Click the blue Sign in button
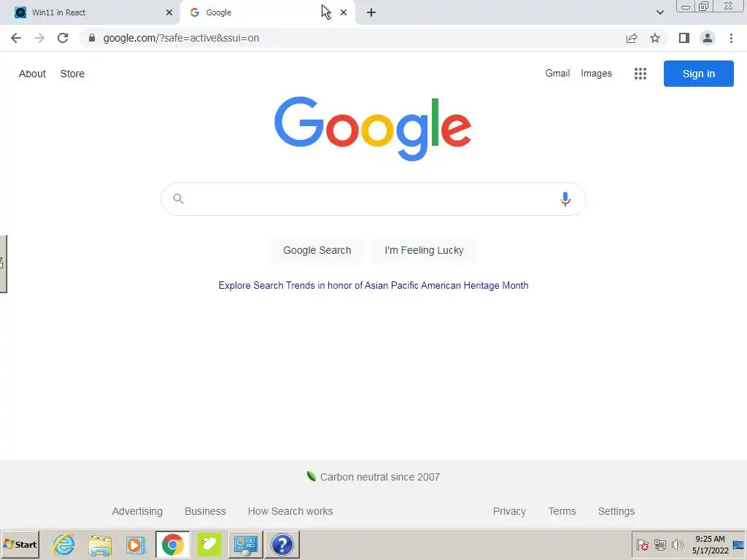Screen dimensions: 747x560 pos(698,74)
